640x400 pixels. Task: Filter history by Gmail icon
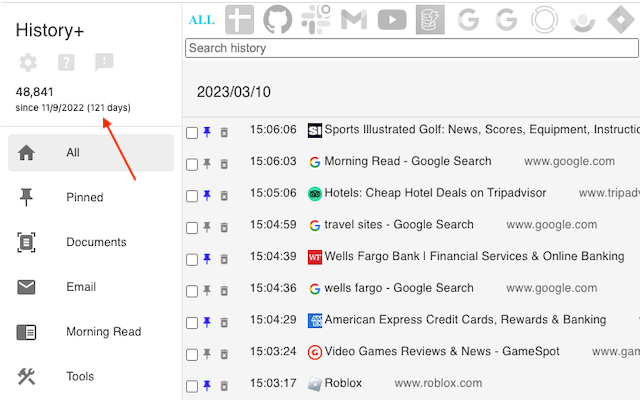[354, 19]
